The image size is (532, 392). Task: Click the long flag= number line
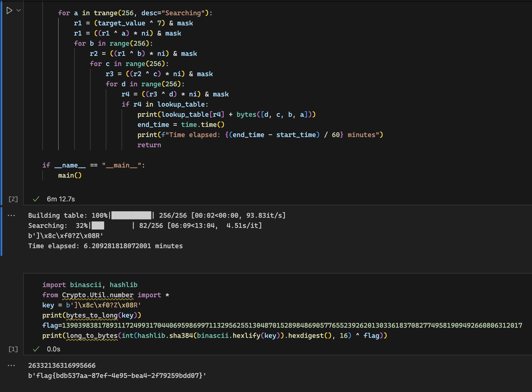(282, 325)
